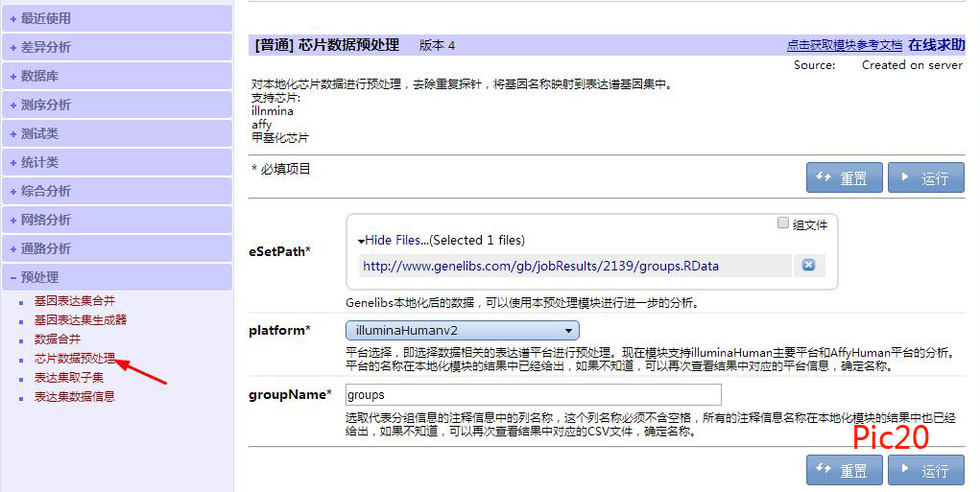The image size is (980, 492).
Task: Select 芯片数据预处理 module
Action: [x=74, y=359]
